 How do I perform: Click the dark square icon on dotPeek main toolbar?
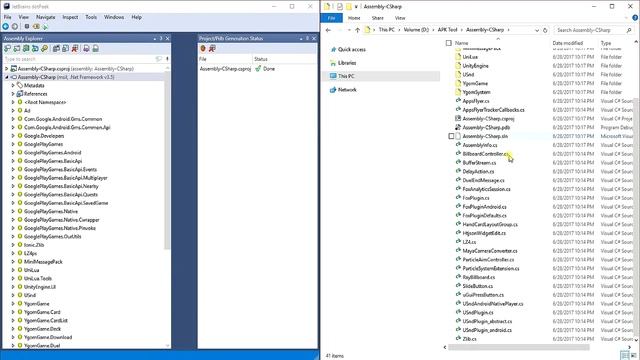coord(27,27)
